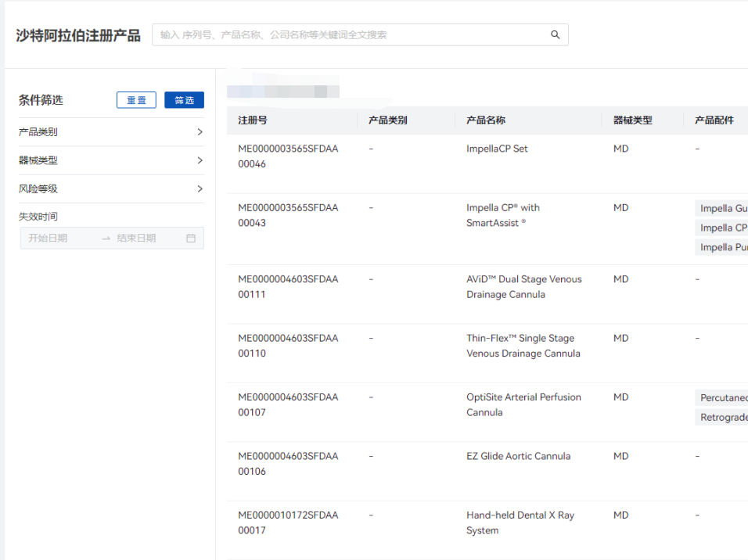Click the 条件筛选 panel heading
748x560 pixels.
41,100
